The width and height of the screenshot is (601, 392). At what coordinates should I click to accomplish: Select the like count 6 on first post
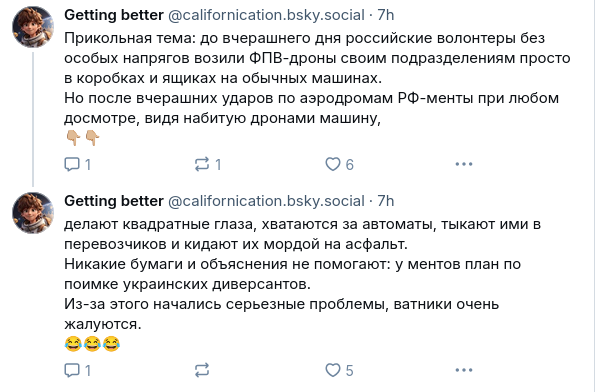pos(350,165)
